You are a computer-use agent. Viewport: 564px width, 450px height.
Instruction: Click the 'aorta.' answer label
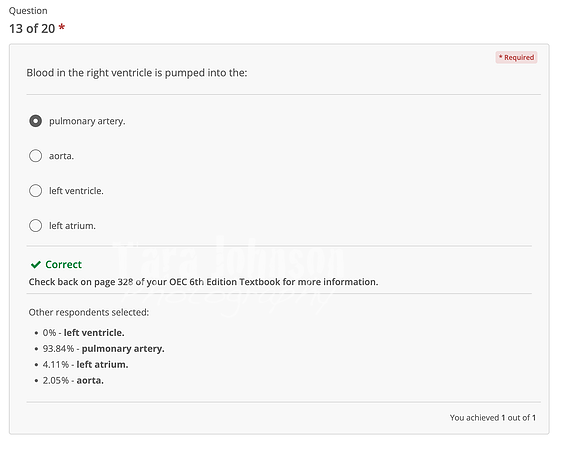coord(62,156)
